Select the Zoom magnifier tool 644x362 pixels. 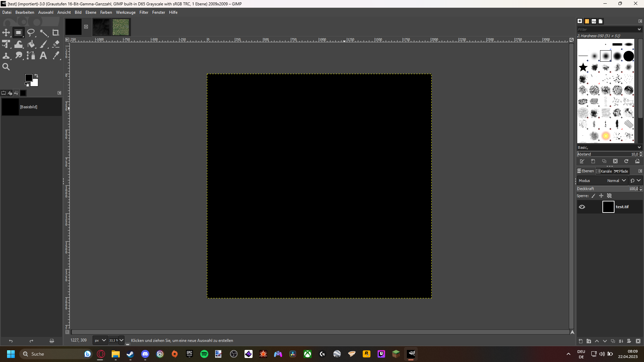[x=6, y=67]
